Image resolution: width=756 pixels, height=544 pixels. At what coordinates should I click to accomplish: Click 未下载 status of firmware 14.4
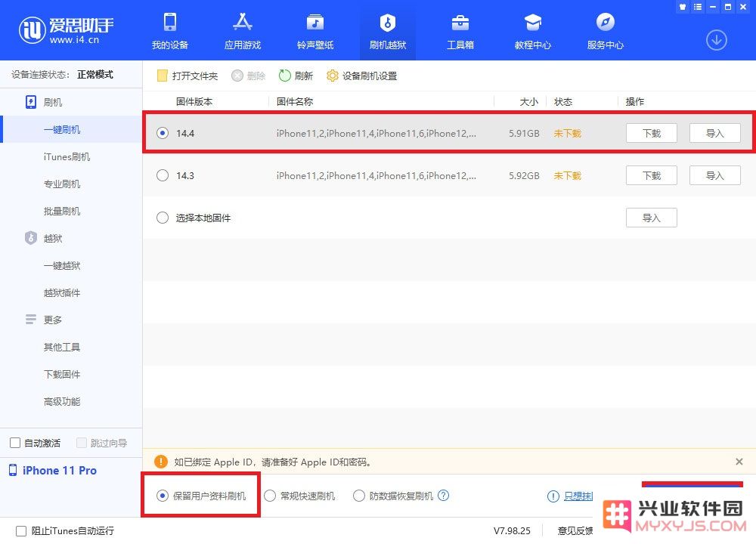pyautogui.click(x=568, y=134)
